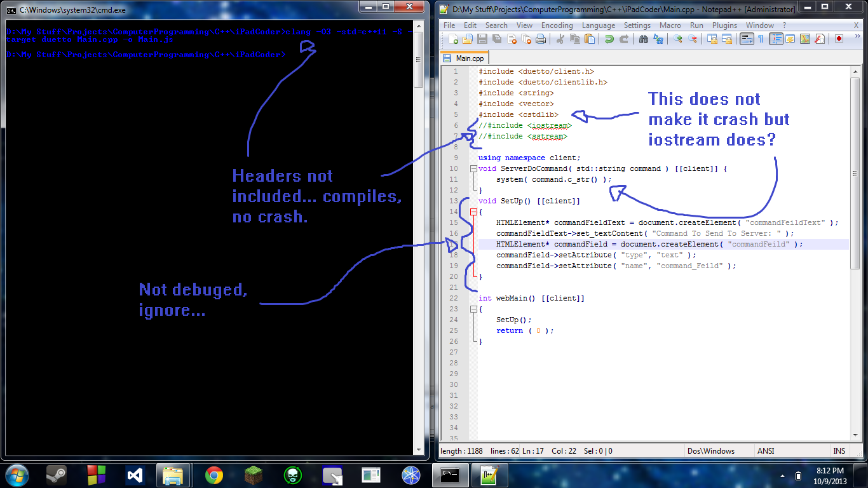Click the Zoom In magnifier icon
Viewport: 868px width, 488px height.
(678, 39)
